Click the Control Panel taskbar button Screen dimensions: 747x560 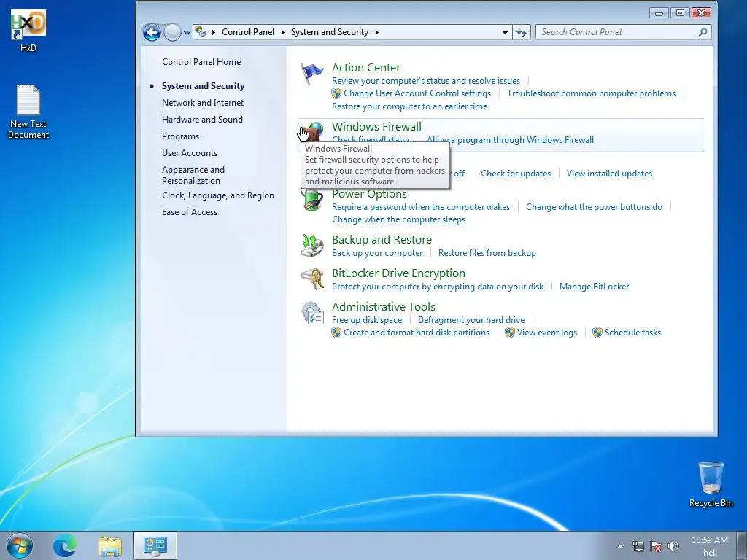155,545
